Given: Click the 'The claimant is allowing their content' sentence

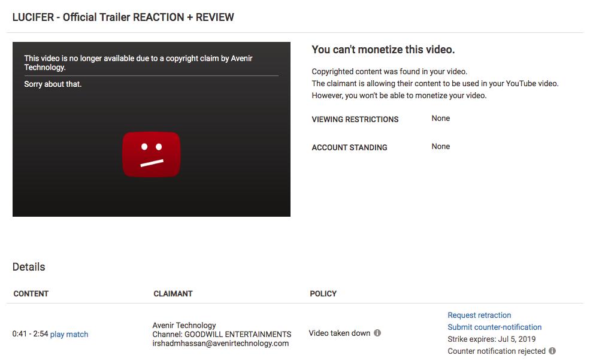Looking at the screenshot, I should tap(435, 83).
